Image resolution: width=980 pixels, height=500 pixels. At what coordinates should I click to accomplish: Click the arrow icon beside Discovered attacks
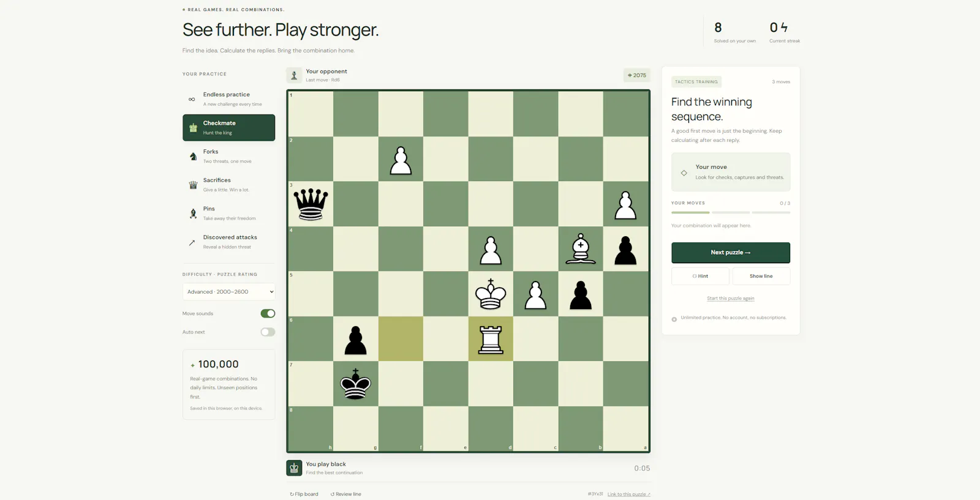[x=192, y=242]
